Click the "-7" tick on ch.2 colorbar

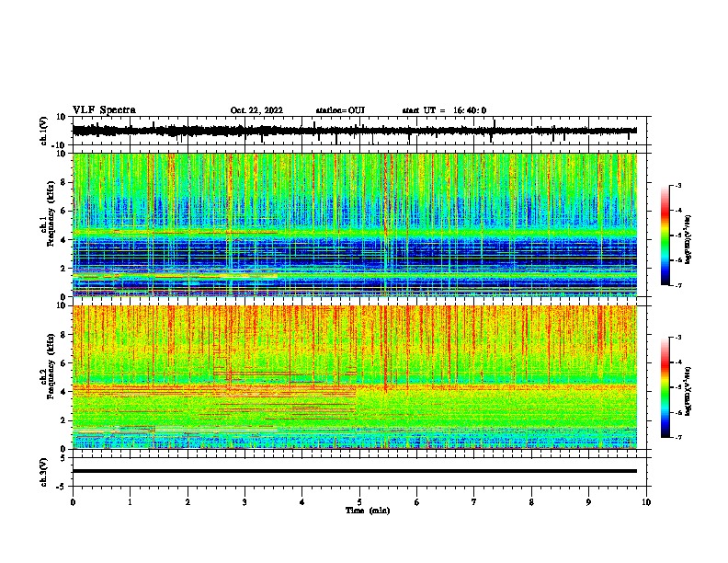click(678, 437)
